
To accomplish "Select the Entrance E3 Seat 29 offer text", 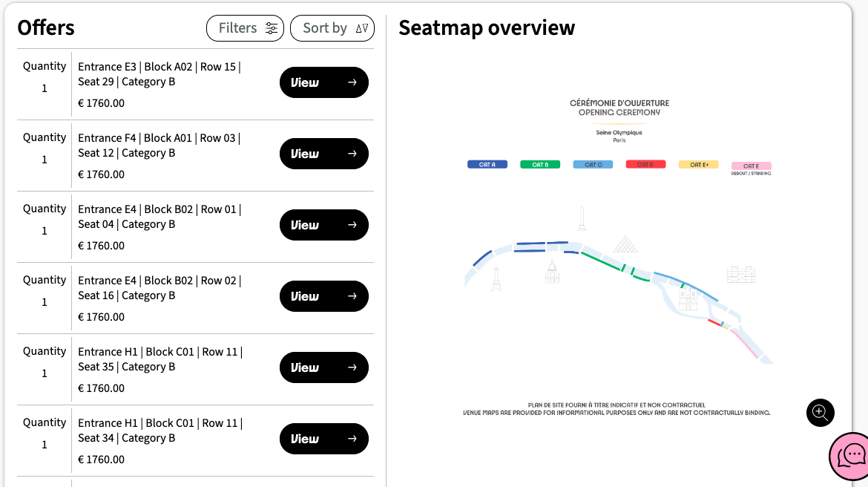I will (x=159, y=74).
